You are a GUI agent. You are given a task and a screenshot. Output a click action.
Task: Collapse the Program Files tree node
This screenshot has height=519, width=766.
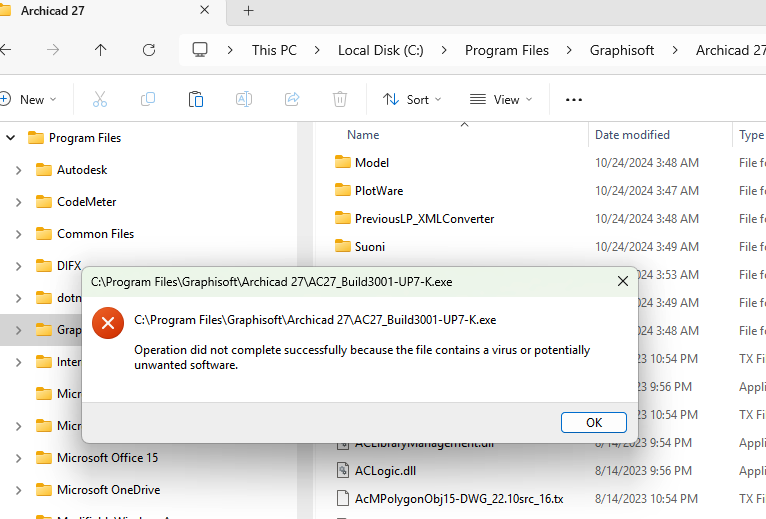pos(10,138)
